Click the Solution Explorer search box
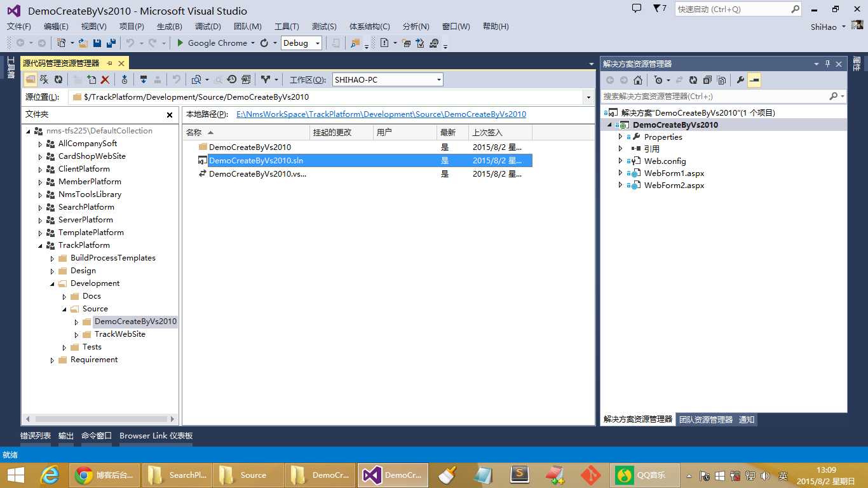The width and height of the screenshot is (868, 488). [x=724, y=97]
